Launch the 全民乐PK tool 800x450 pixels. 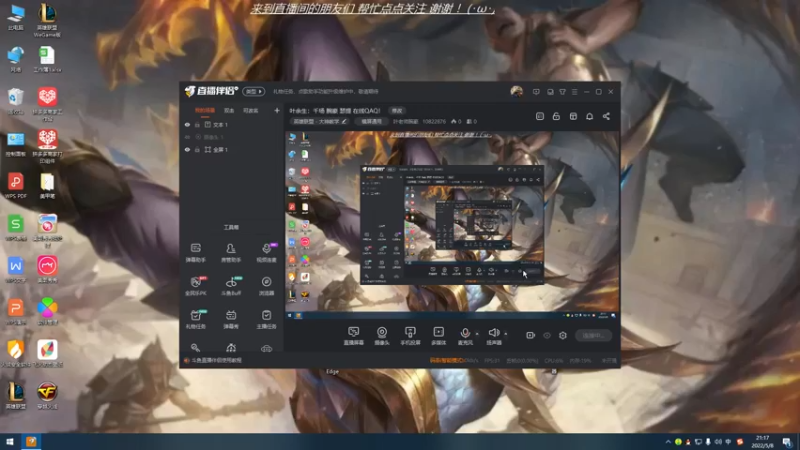[195, 286]
